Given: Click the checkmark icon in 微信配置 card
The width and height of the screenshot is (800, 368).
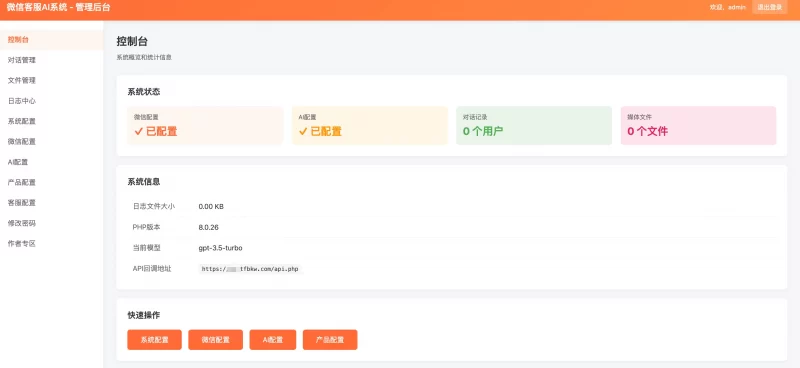Looking at the screenshot, I should [x=138, y=132].
